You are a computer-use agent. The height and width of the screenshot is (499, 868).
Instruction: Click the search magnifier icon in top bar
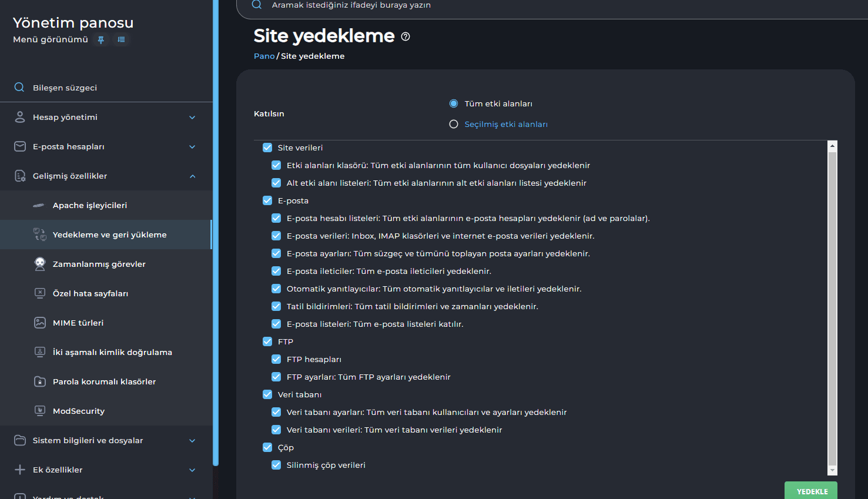click(257, 5)
